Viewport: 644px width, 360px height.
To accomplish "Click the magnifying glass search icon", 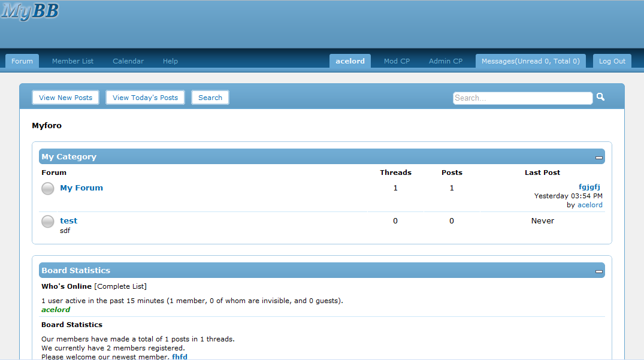I will coord(600,97).
